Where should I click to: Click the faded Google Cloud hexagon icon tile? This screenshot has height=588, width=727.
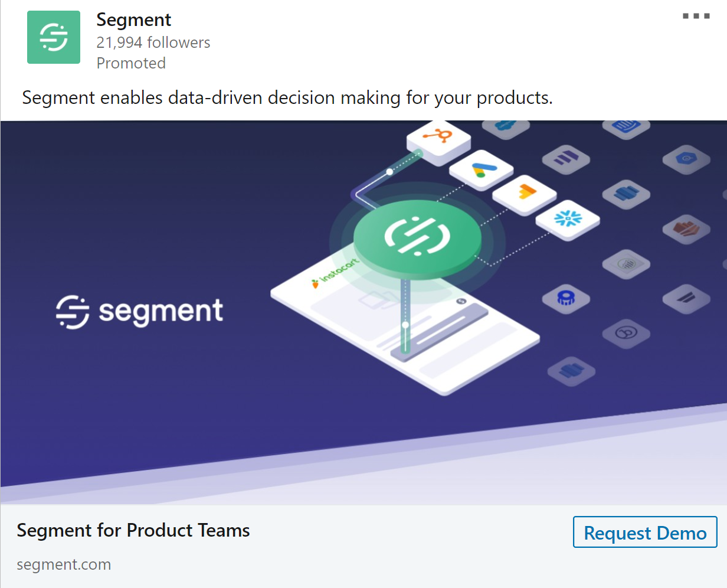[x=686, y=159]
